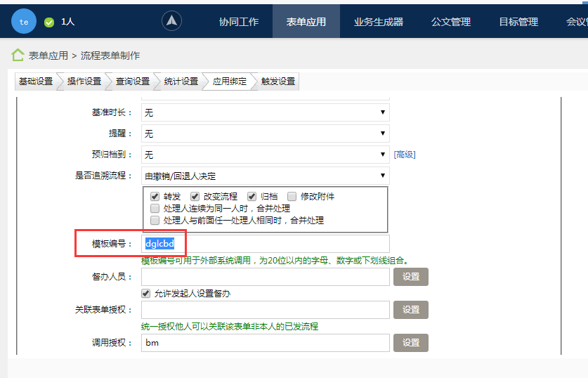This screenshot has width=588, height=378.
Task: Check the 修改附件 checkbox
Action: pos(292,196)
